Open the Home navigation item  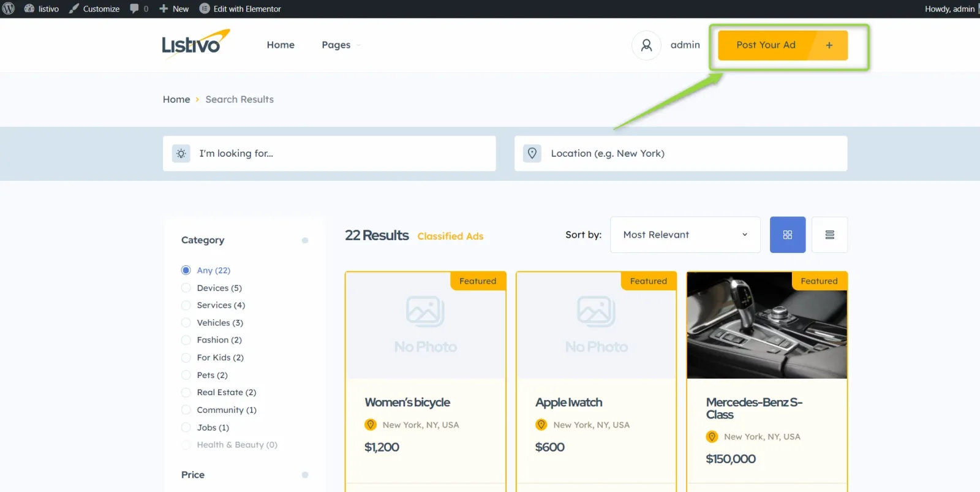[x=281, y=45]
